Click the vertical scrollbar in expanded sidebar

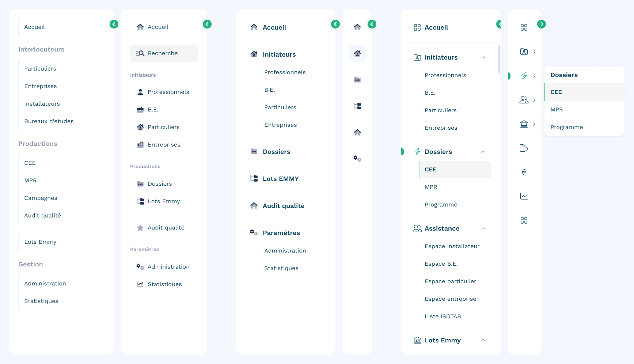coord(499,59)
